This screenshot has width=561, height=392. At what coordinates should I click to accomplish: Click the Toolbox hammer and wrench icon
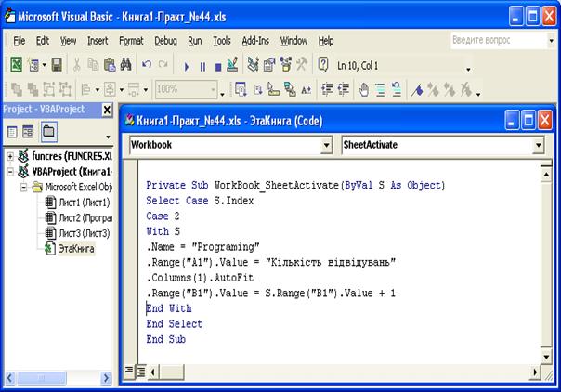click(x=302, y=65)
